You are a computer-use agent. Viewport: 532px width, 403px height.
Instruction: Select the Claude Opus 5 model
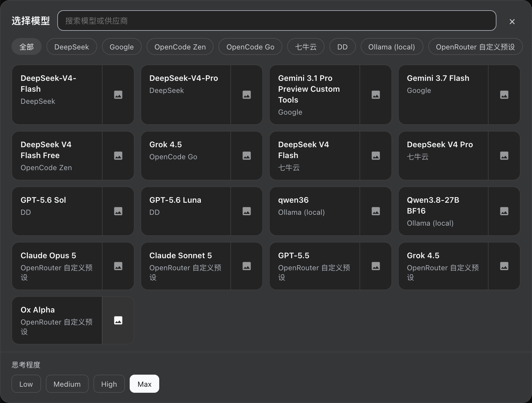point(57,266)
